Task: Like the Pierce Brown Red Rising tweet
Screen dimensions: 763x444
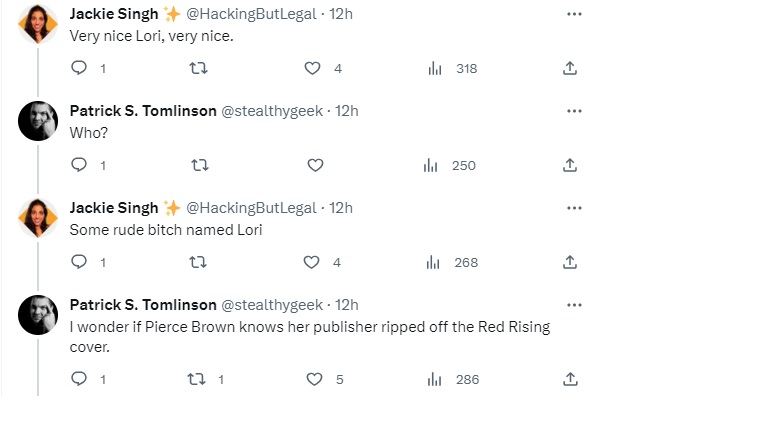Action: pos(315,380)
